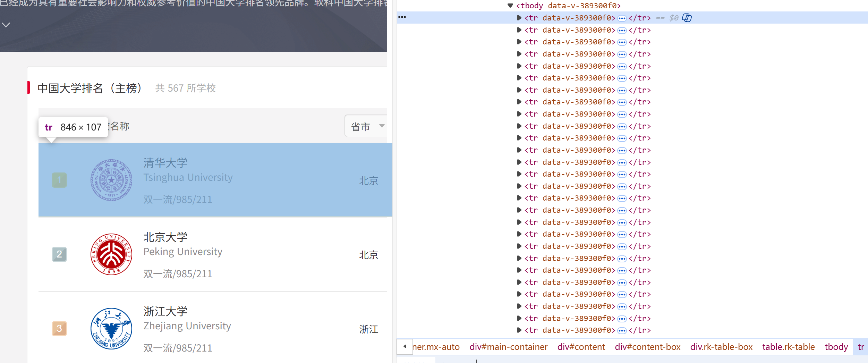The width and height of the screenshot is (868, 363).
Task: Click the chevron-down icon on the dark banner
Action: click(6, 25)
